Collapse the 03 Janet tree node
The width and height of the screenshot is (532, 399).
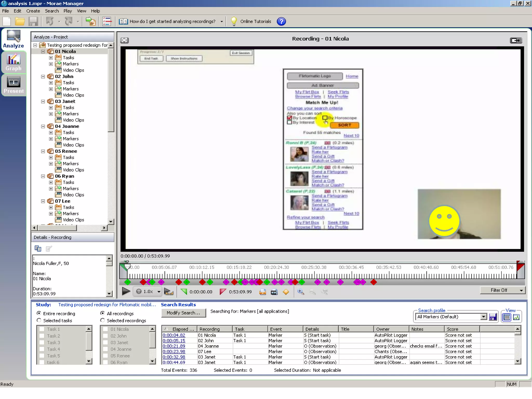click(x=43, y=101)
